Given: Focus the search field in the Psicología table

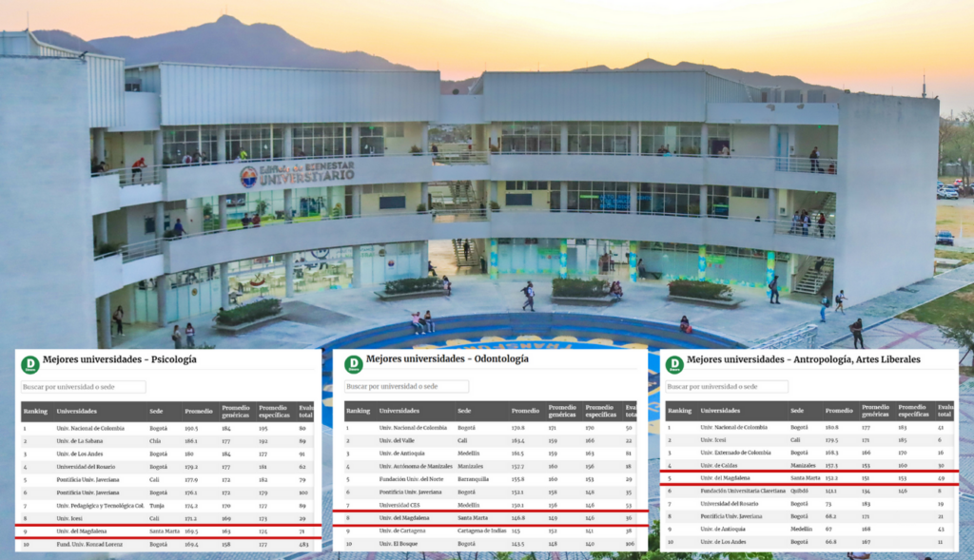Looking at the screenshot, I should pyautogui.click(x=84, y=387).
